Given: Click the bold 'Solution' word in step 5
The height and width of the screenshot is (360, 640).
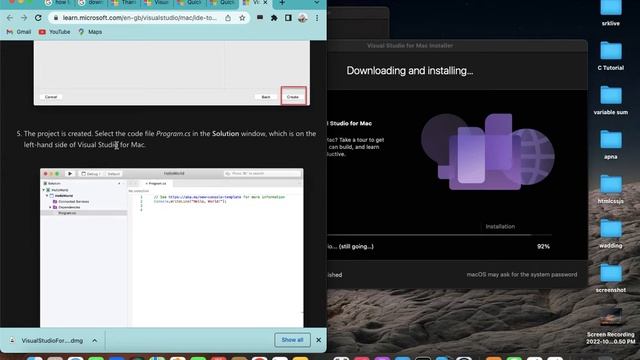Looking at the screenshot, I should 225,133.
